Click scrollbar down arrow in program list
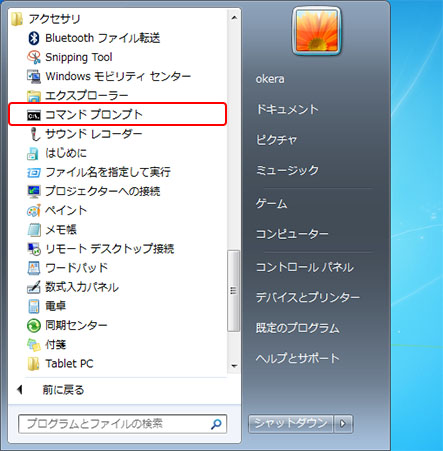 (x=234, y=366)
